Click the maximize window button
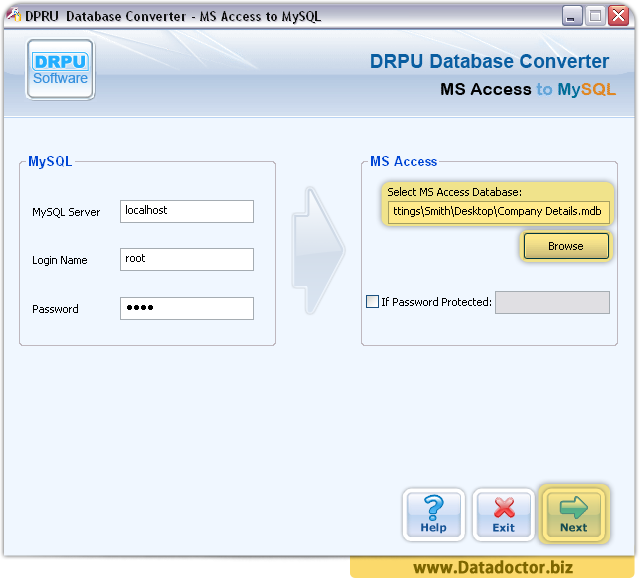Screen dimensions: 639x578 [x=595, y=16]
